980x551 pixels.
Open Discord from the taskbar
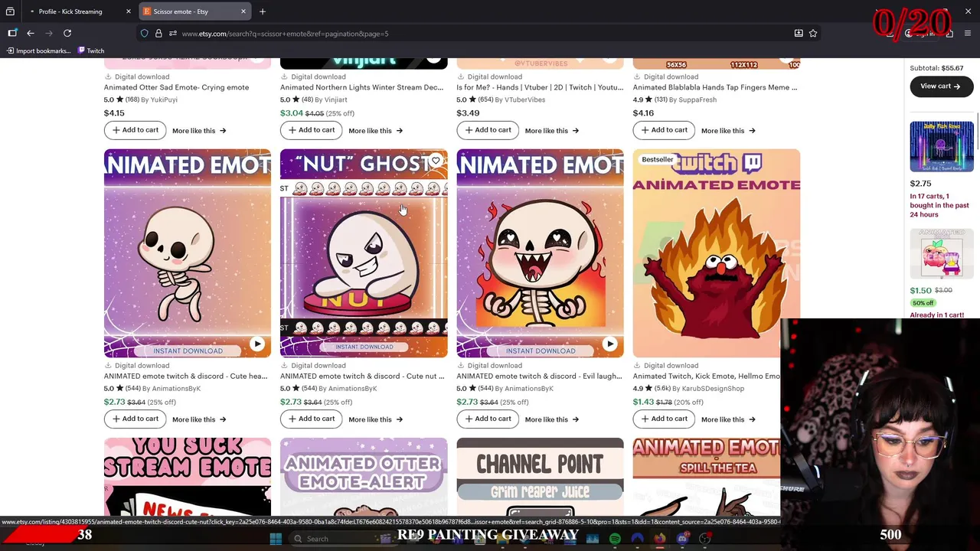pyautogui.click(x=682, y=539)
